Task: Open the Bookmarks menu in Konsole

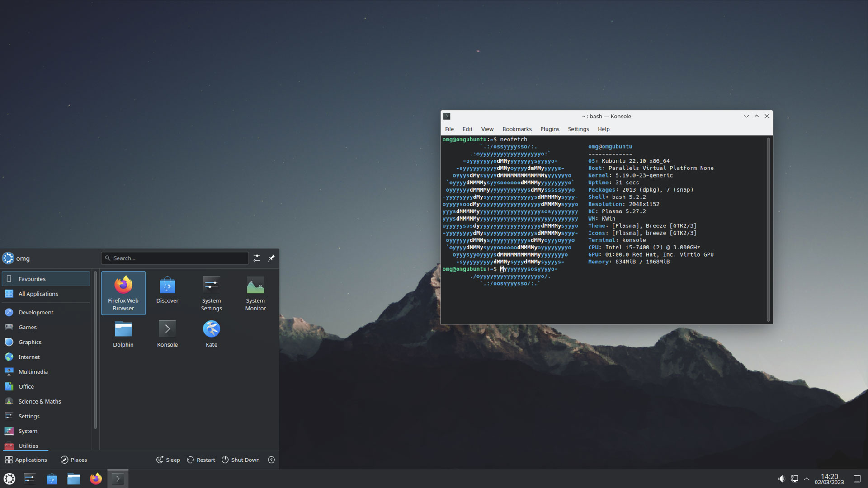Action: pyautogui.click(x=517, y=129)
